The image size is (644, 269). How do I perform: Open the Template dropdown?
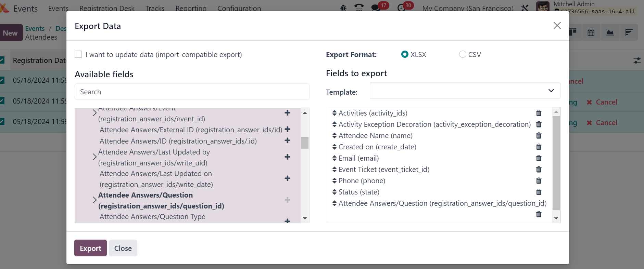[465, 91]
